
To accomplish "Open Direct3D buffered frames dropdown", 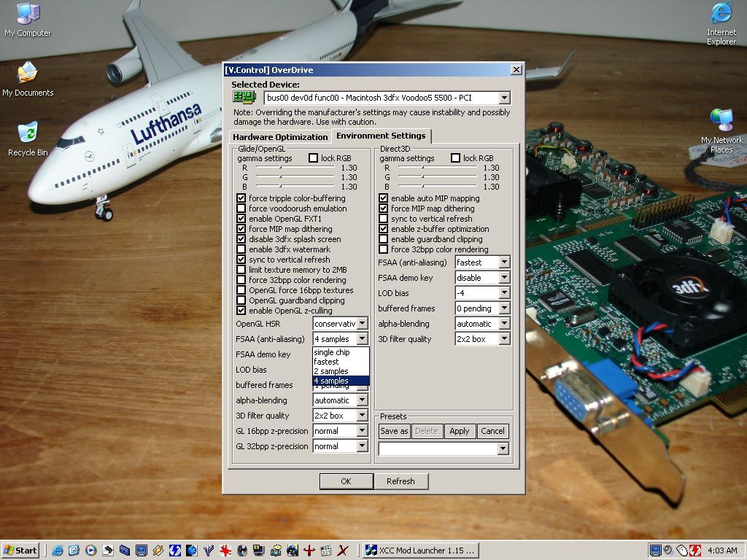I will (x=505, y=308).
